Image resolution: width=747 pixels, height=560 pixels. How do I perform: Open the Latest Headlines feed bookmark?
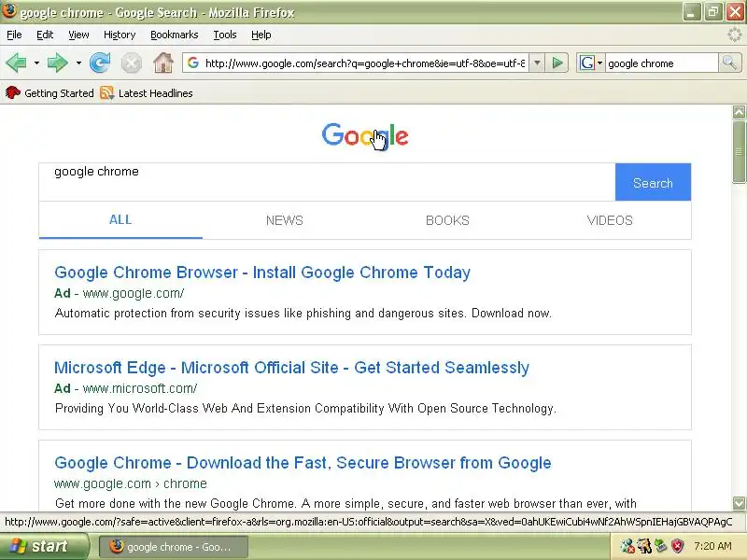147,92
